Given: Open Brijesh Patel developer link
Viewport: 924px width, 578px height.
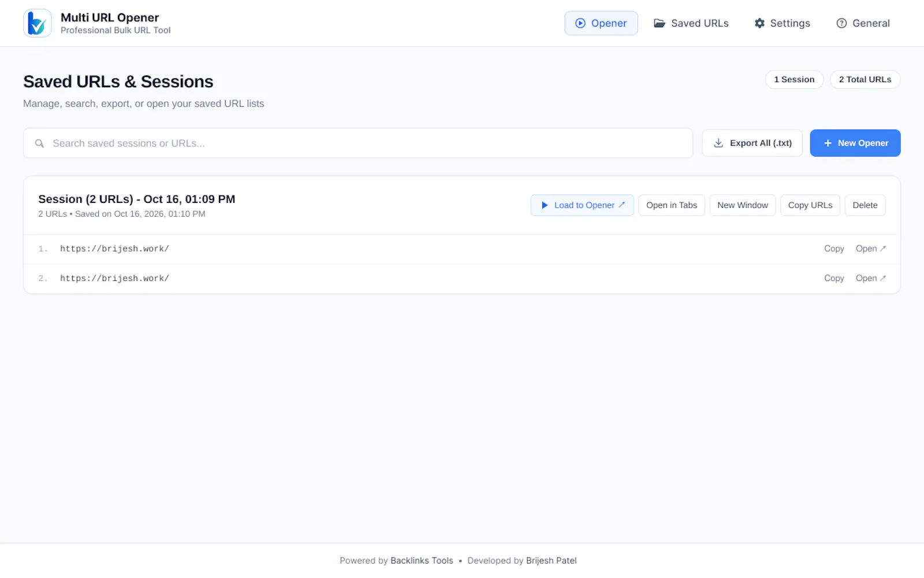Looking at the screenshot, I should (551, 561).
